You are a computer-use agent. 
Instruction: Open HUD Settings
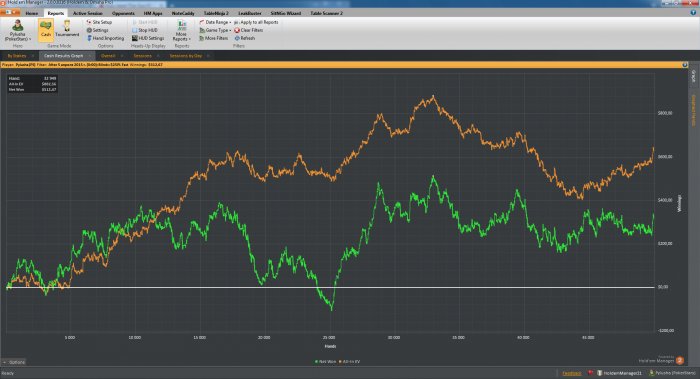click(x=148, y=38)
